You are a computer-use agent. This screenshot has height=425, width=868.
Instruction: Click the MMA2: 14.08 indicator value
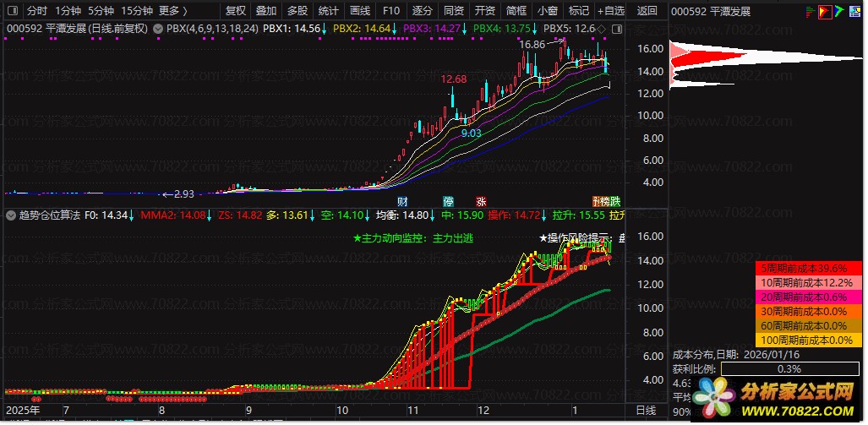pyautogui.click(x=172, y=215)
